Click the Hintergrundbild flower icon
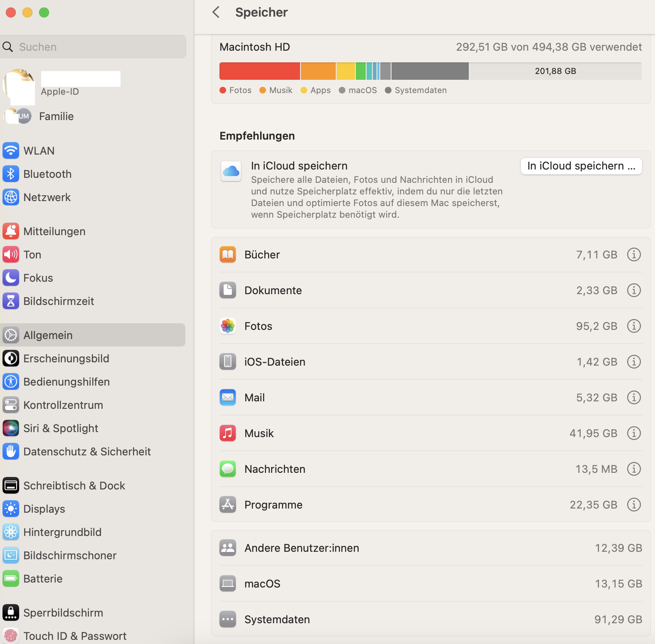Screen dimensions: 655x644 coord(11,532)
